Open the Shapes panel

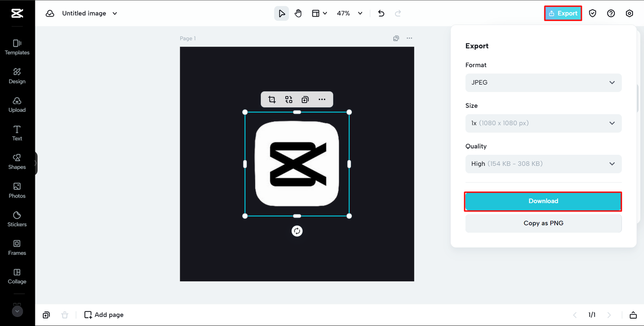point(17,162)
